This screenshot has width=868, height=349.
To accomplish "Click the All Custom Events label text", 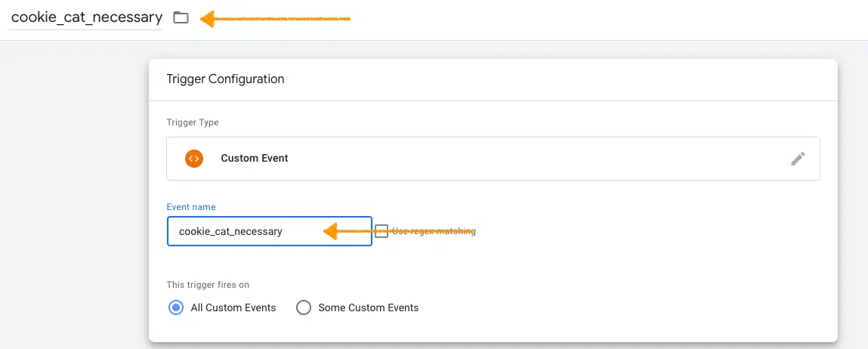I will 233,307.
